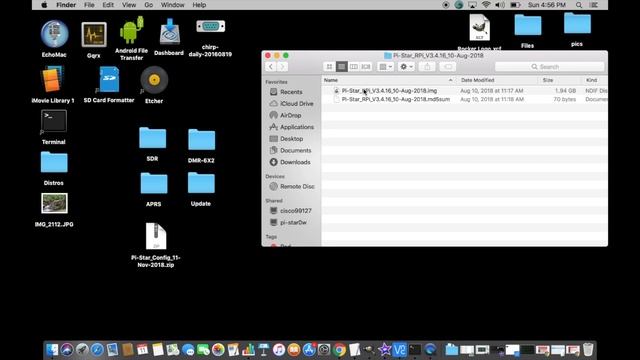The width and height of the screenshot is (640, 360).
Task: Select the IMG_2112.JPG image thumbnail
Action: 54,203
